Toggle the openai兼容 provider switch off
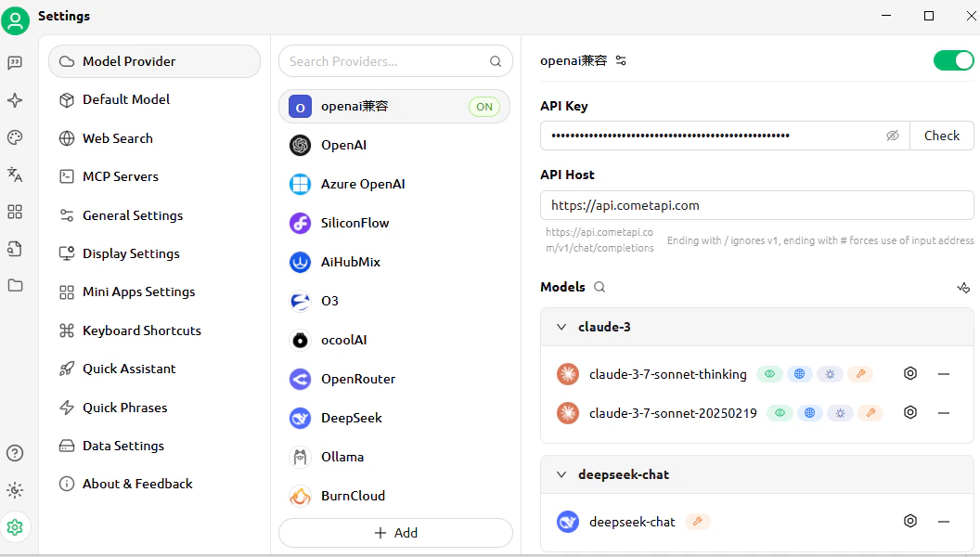 954,59
